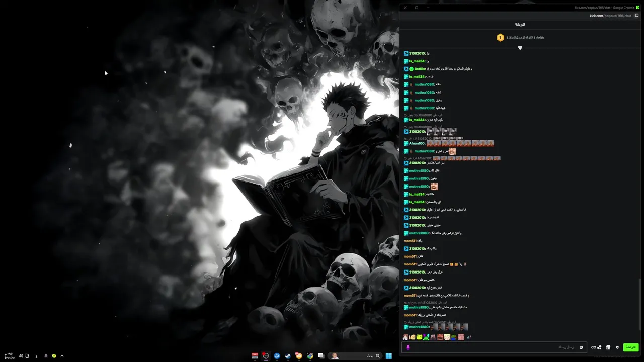Select the kick.com/popout/1flfl/chat address text
The image size is (644, 362).
pyautogui.click(x=610, y=16)
